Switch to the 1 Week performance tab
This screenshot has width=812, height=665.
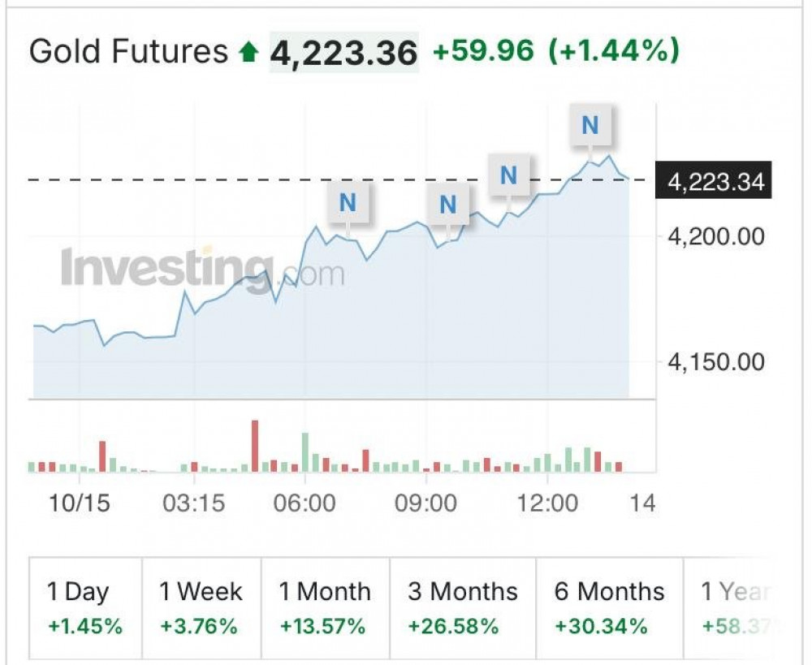[201, 607]
